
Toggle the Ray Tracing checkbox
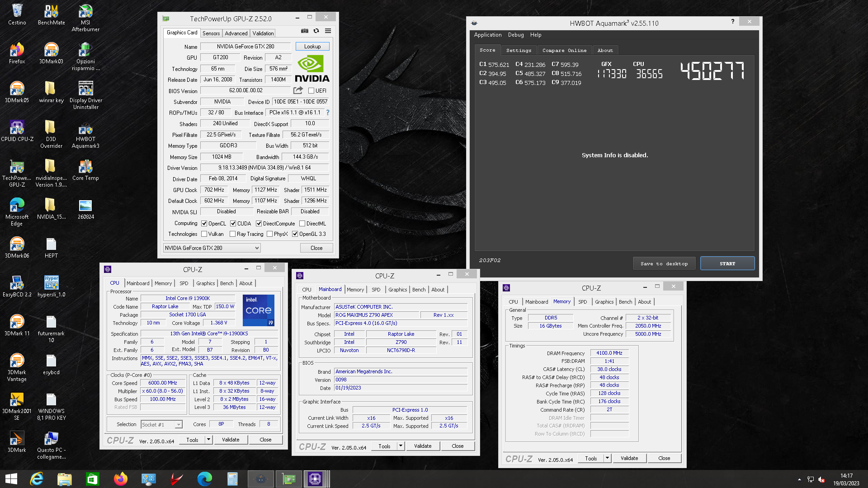[233, 234]
